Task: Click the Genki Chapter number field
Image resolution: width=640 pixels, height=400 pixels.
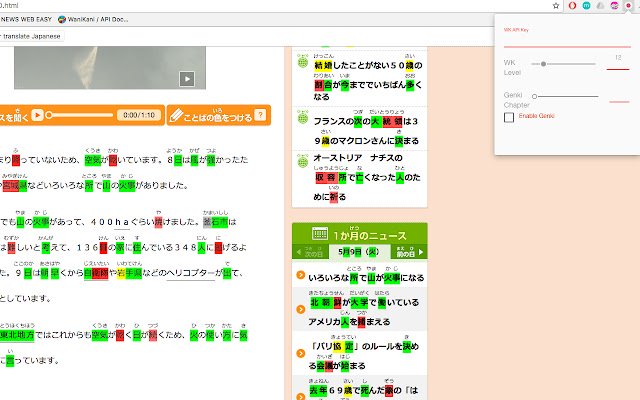Action: [x=619, y=97]
